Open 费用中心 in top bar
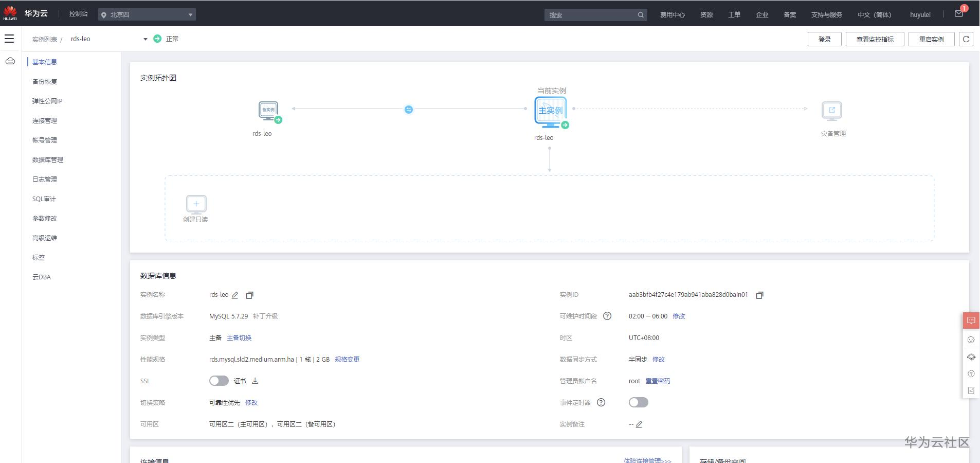 (673, 14)
